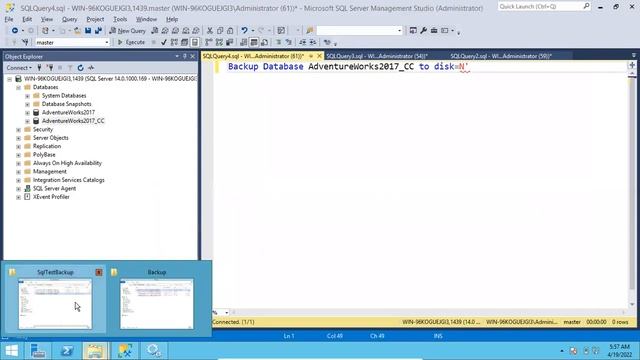Expand the AdventureWorks2017_CC database node

pyautogui.click(x=27, y=121)
